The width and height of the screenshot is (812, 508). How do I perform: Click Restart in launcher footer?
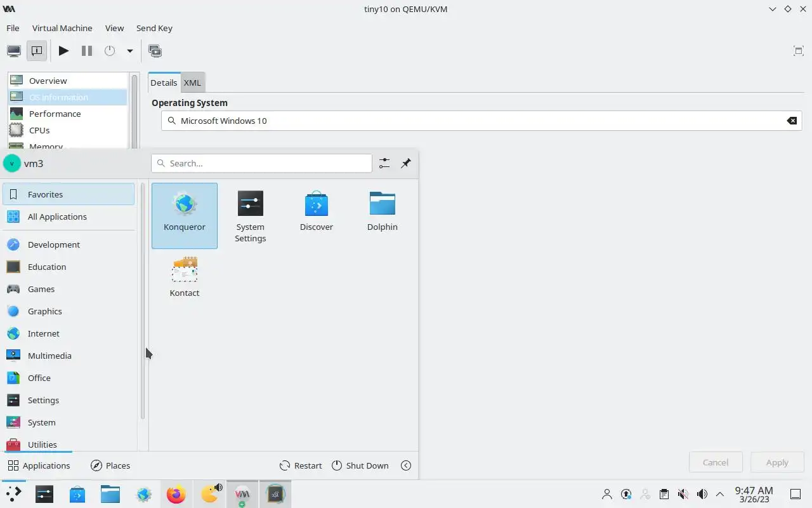pos(301,465)
